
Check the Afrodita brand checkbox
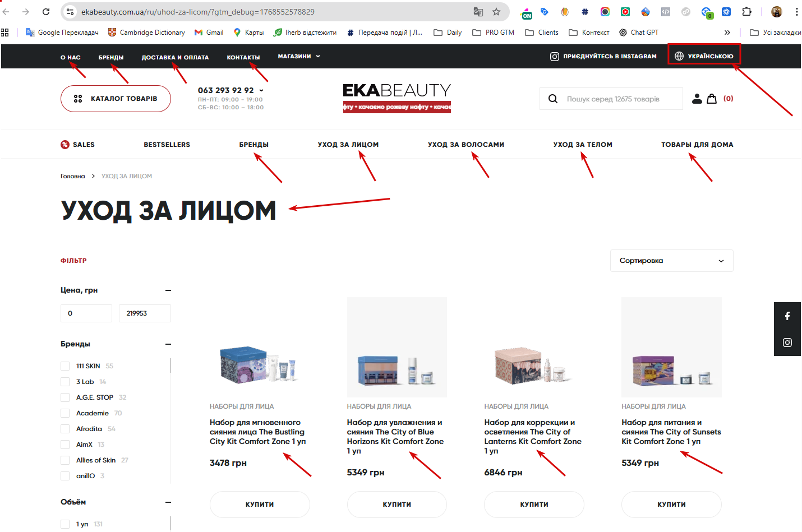64,429
